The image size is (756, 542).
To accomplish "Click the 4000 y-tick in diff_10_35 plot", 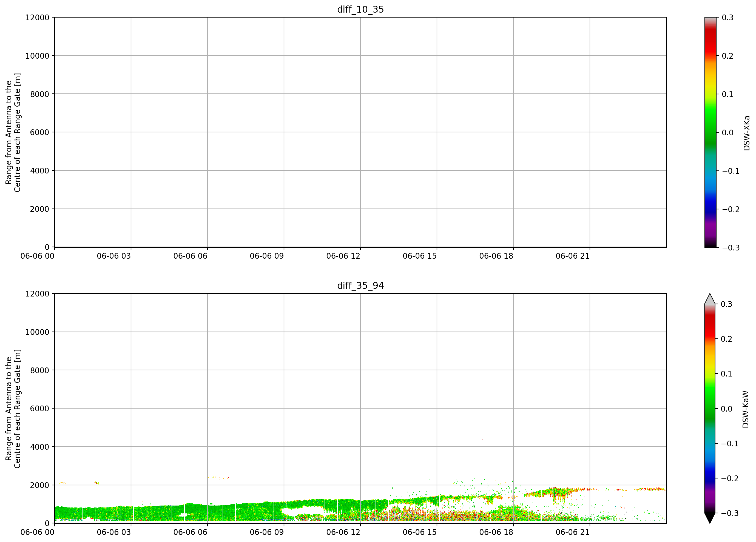I will click(40, 170).
